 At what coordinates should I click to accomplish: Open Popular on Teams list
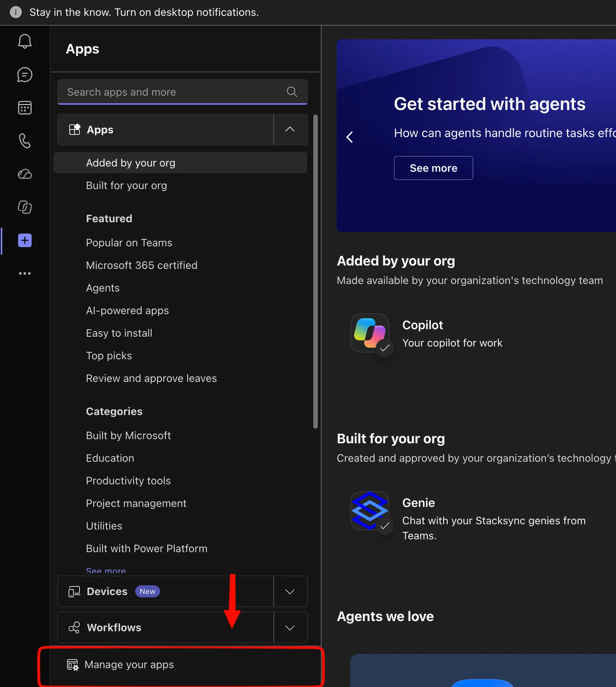click(x=129, y=243)
